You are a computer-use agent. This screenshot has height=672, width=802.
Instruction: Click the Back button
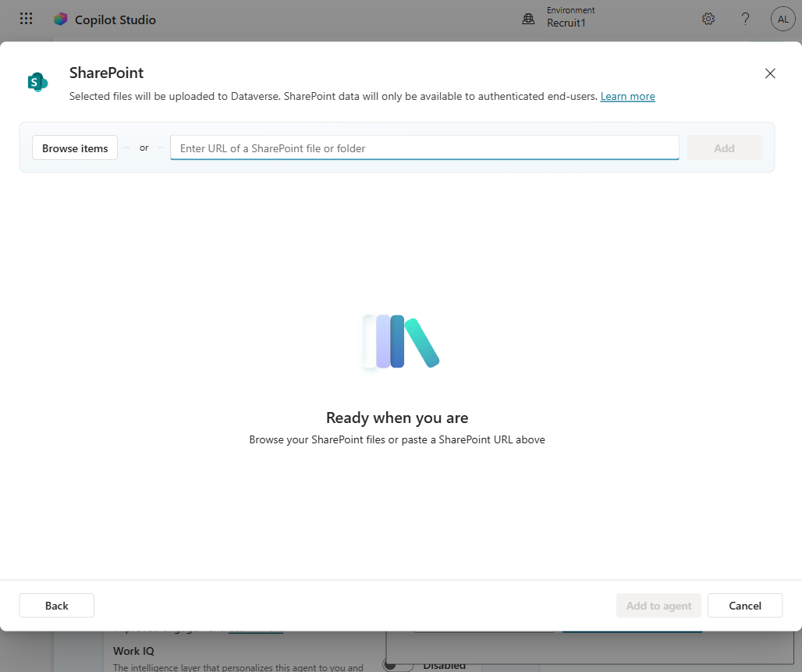pos(57,606)
